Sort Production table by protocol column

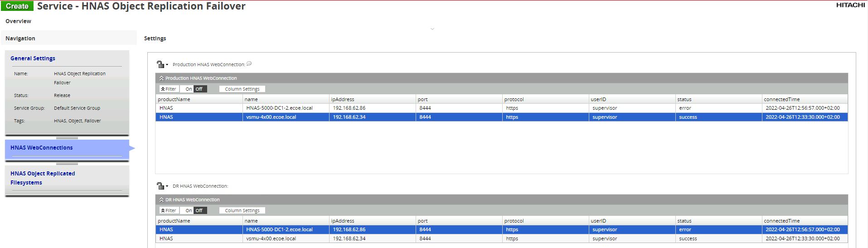tap(545, 99)
